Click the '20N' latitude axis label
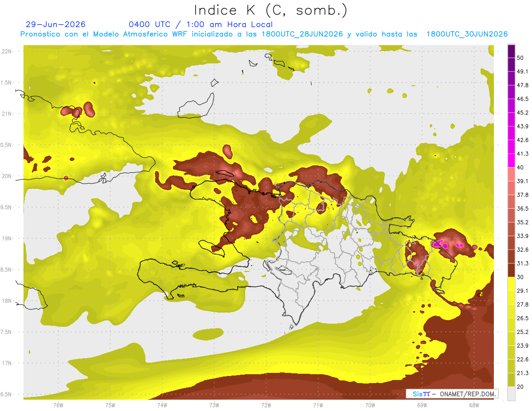 (x=7, y=176)
